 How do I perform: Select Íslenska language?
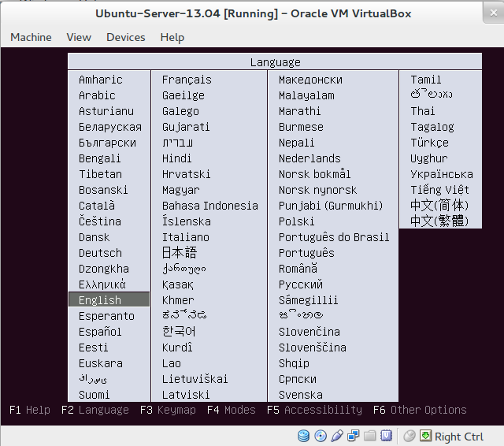(187, 221)
